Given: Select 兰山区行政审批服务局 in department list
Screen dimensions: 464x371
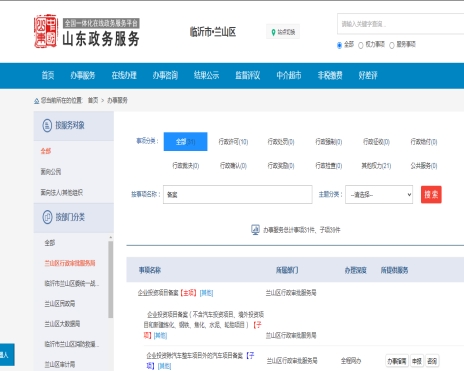Looking at the screenshot, I should (70, 263).
